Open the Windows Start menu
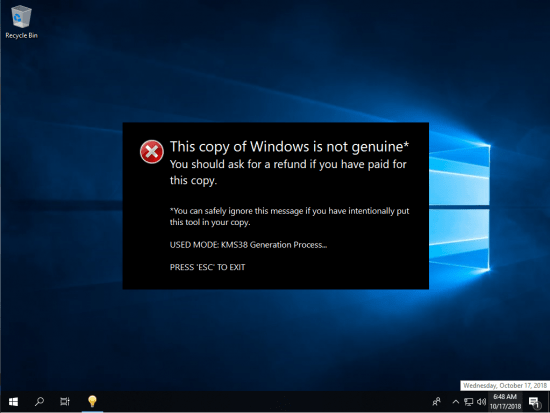The height and width of the screenshot is (413, 550). coord(13,402)
